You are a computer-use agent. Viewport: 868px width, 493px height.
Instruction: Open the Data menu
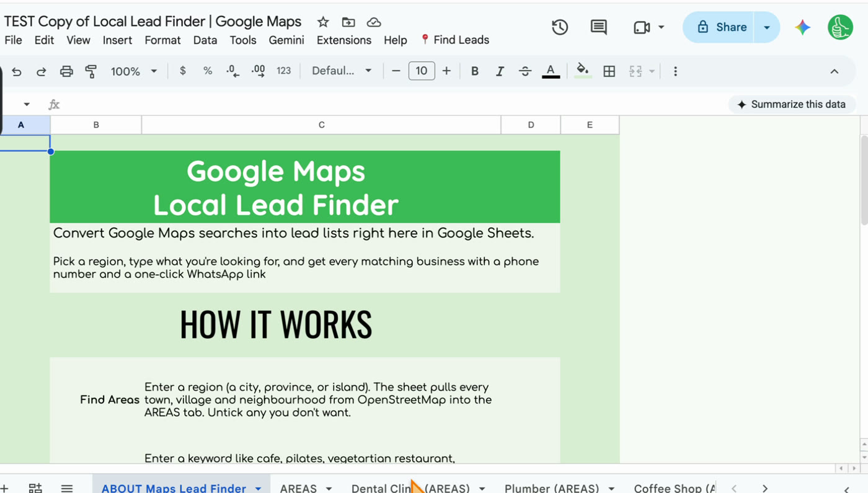[205, 40]
